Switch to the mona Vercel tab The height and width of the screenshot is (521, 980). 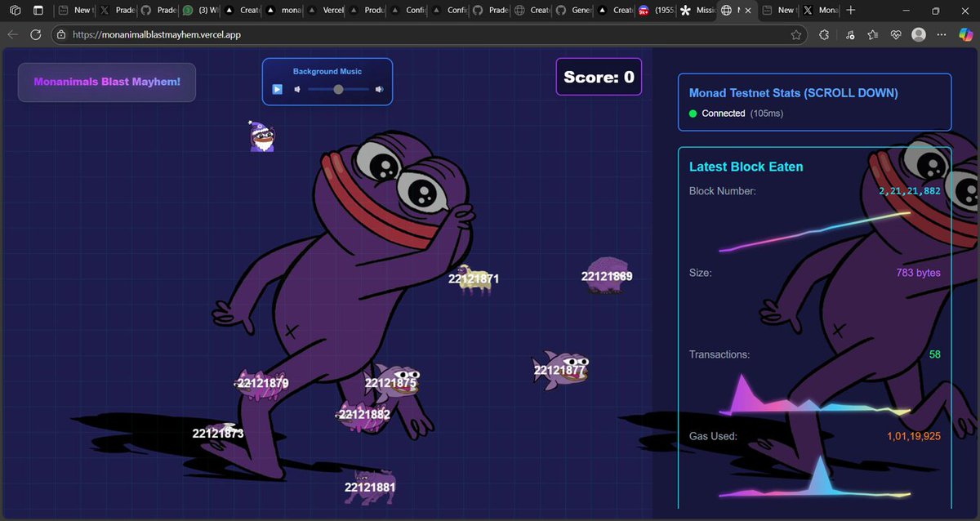coord(283,11)
